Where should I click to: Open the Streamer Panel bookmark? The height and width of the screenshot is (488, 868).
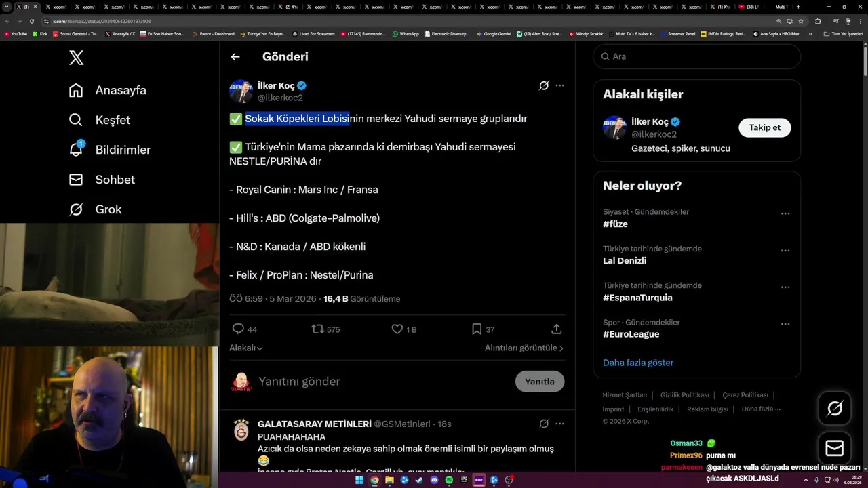[x=678, y=33]
